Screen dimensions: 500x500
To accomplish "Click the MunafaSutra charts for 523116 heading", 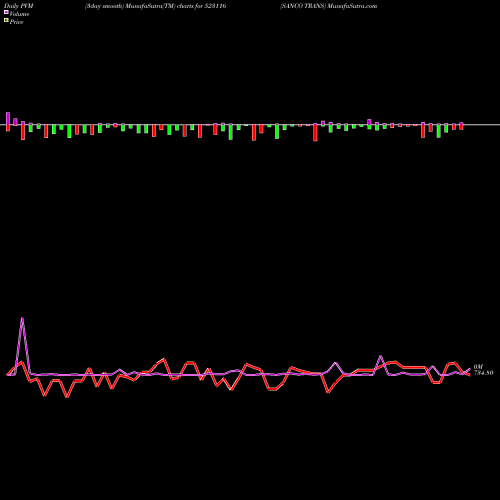I will pos(156,6).
